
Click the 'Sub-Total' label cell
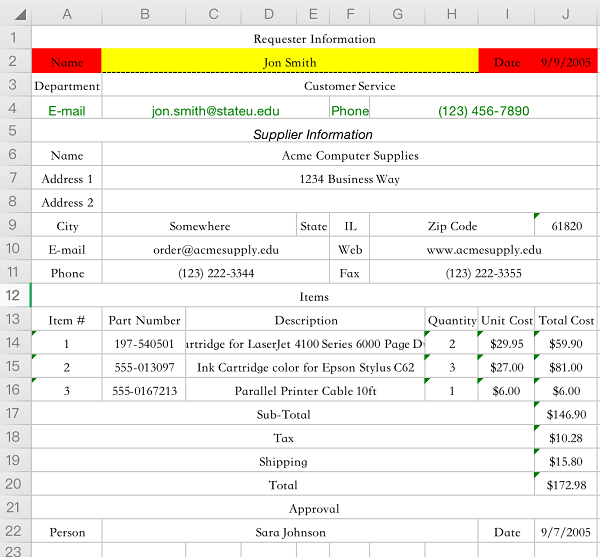point(283,414)
